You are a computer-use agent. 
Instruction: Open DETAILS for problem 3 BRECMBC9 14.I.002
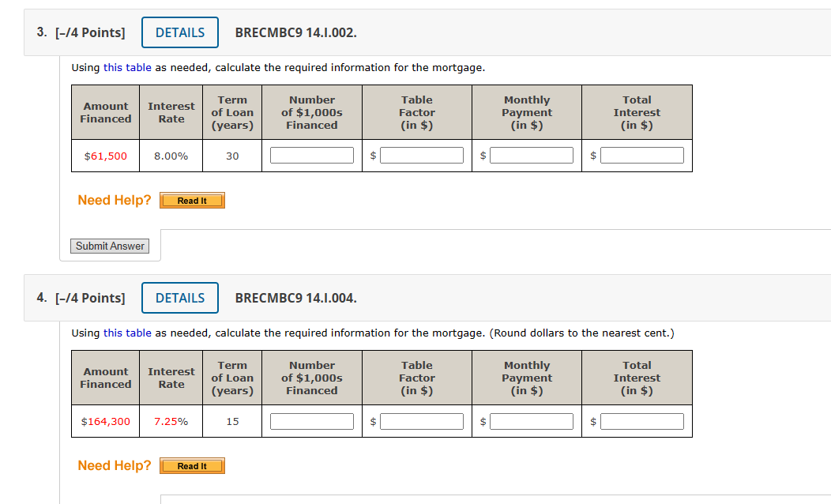coord(180,32)
